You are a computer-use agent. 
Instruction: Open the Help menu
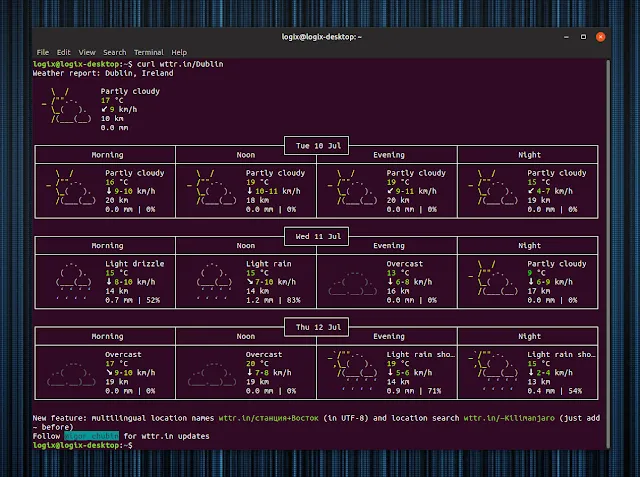179,52
